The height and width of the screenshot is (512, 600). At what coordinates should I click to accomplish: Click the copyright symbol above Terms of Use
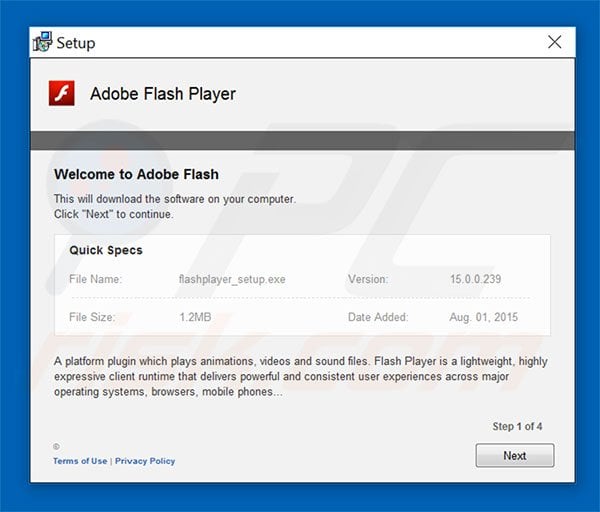56,447
